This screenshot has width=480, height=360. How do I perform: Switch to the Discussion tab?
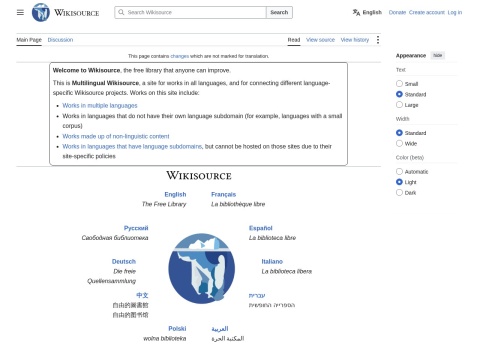tap(60, 40)
